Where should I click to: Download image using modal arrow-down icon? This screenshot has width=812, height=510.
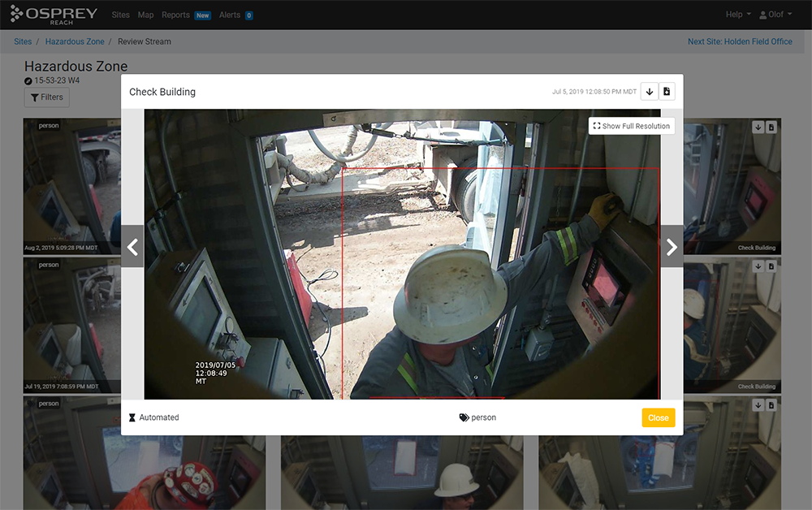pos(650,92)
